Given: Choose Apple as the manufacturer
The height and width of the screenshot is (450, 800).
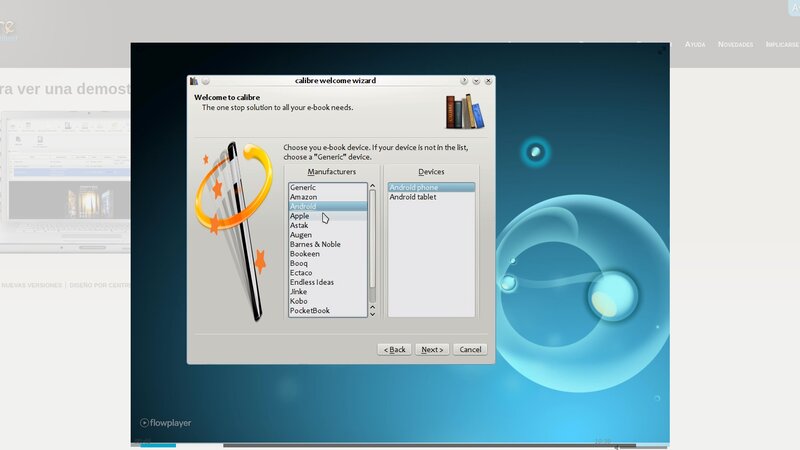Looking at the screenshot, I should (x=328, y=216).
